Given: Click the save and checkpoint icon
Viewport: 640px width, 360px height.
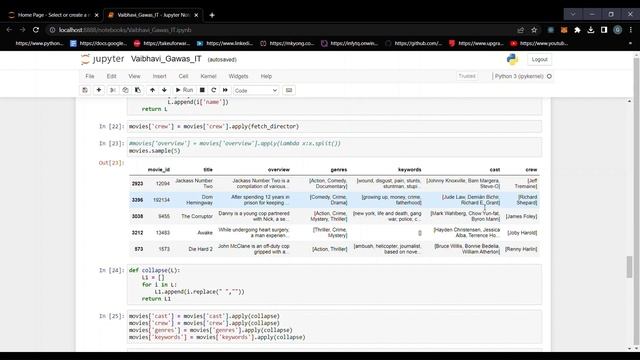Looking at the screenshot, I should coord(85,90).
